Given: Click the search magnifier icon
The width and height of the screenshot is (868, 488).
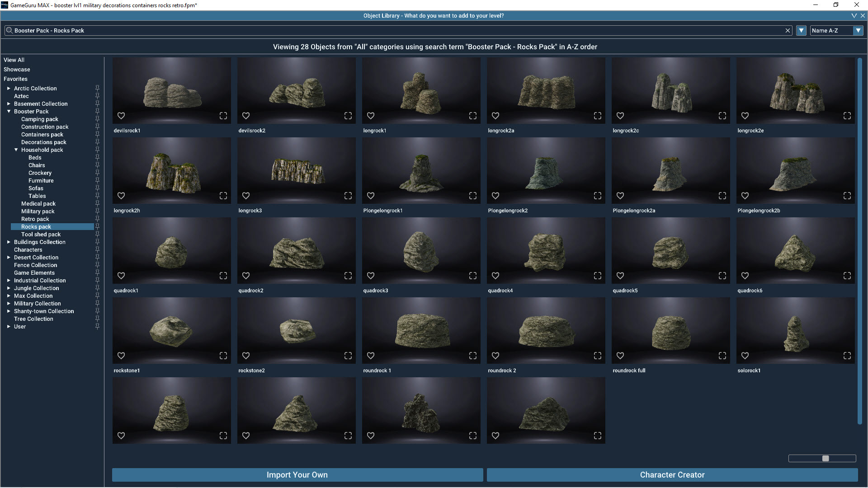Looking at the screenshot, I should [x=9, y=30].
